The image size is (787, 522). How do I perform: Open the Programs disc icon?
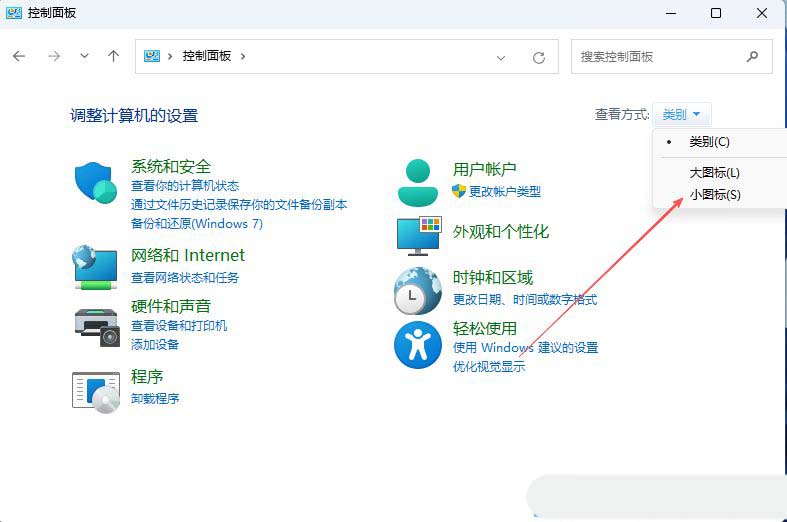click(96, 393)
